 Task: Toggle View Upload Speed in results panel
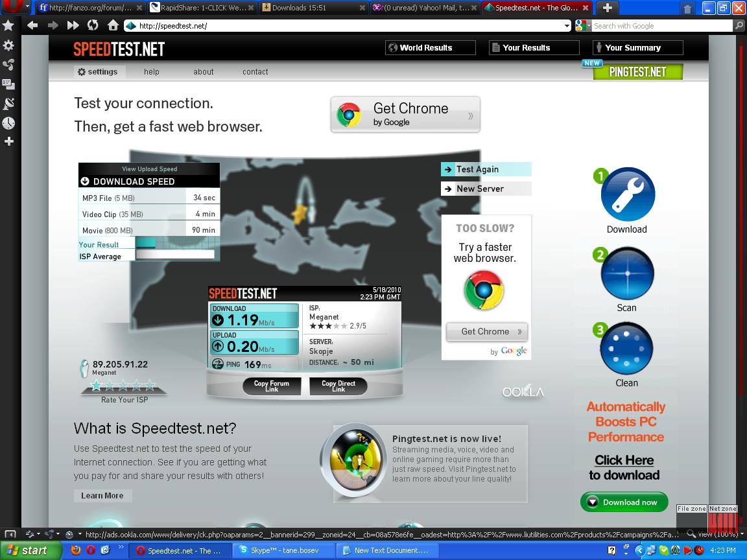click(x=149, y=169)
